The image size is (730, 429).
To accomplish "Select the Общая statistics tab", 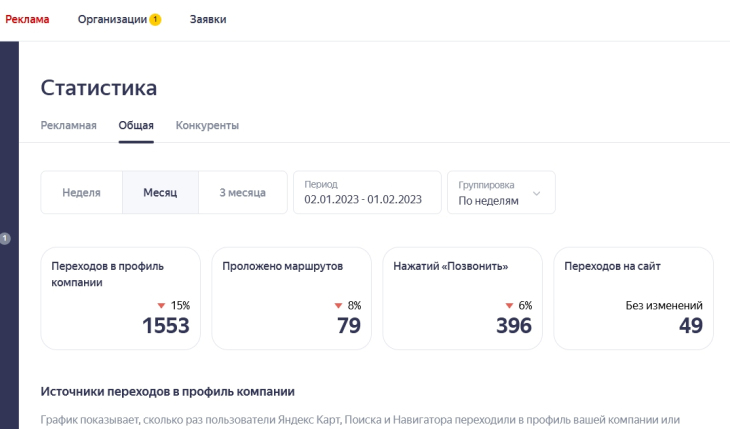I will pyautogui.click(x=136, y=125).
